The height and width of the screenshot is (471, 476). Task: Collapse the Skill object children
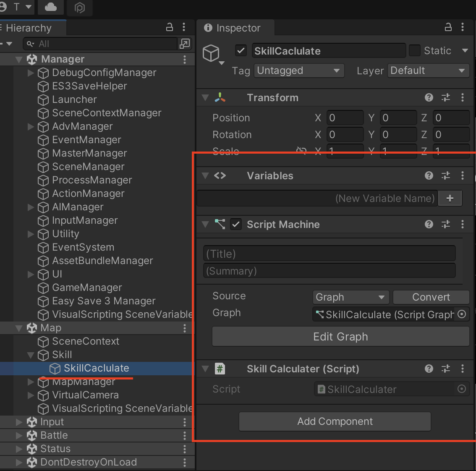coord(31,355)
